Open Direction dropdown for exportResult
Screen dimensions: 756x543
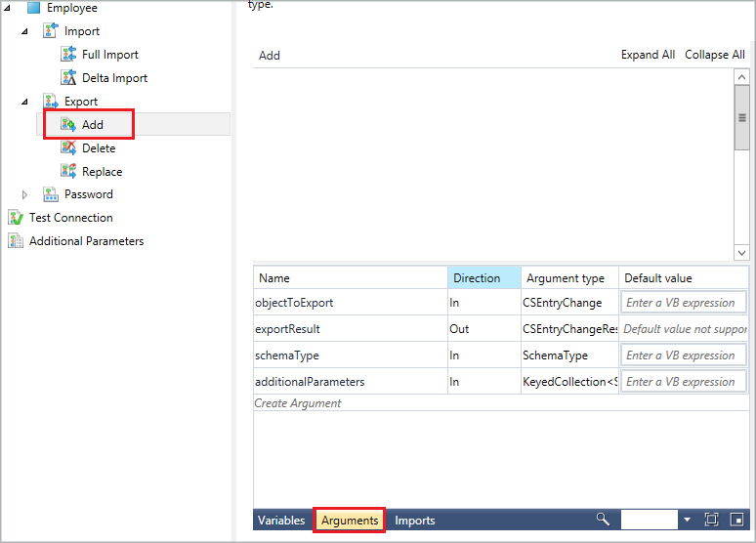click(484, 329)
